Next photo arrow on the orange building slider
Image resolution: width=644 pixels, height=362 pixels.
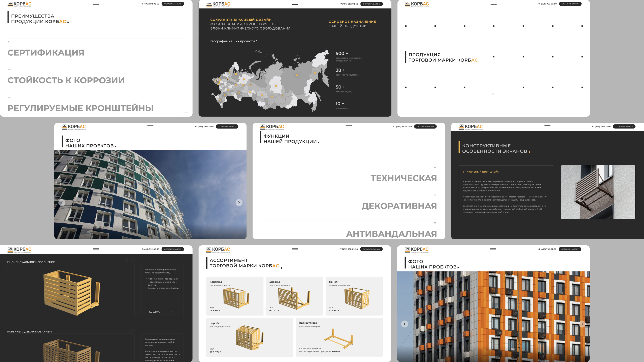(582, 324)
